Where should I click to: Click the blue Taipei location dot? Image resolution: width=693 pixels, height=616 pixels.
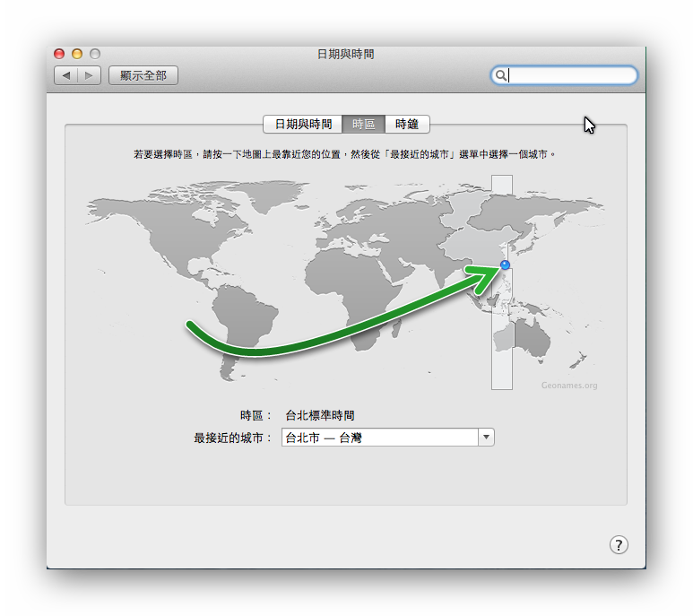pyautogui.click(x=505, y=265)
